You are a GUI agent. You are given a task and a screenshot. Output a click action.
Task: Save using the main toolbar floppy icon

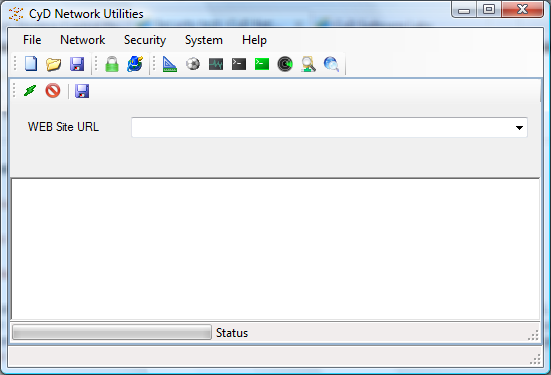[x=77, y=64]
